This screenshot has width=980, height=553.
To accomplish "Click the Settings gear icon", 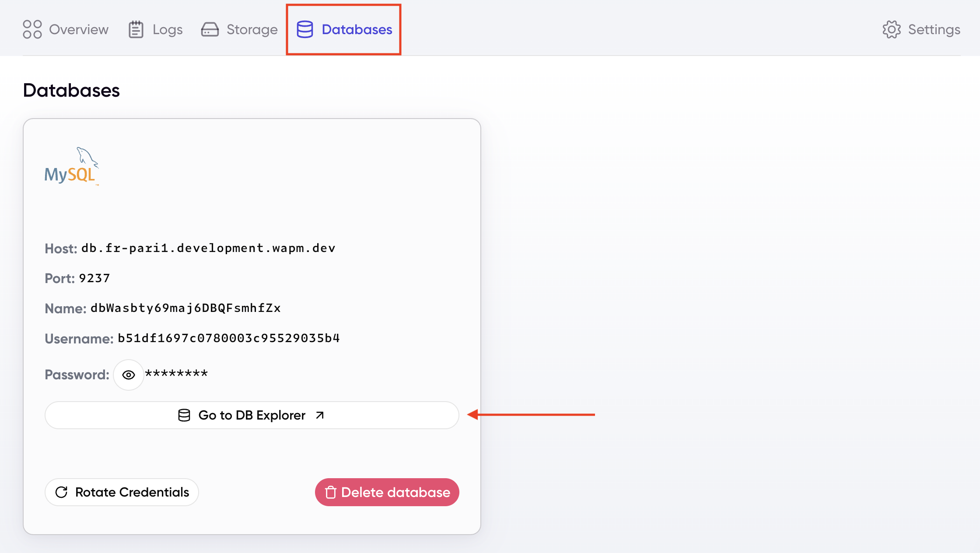I will coord(892,29).
